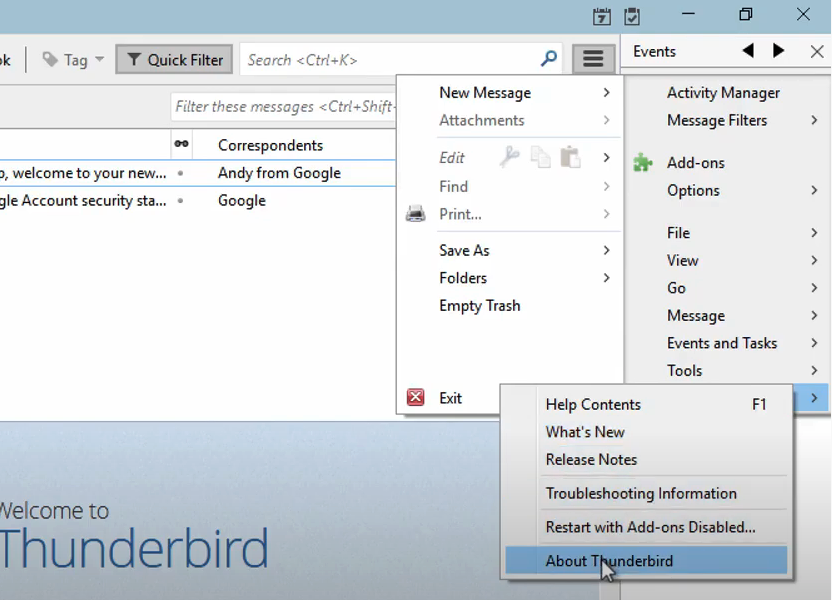Viewport: 832px width, 600px height.
Task: Click the hamburger application menu icon
Action: point(593,58)
